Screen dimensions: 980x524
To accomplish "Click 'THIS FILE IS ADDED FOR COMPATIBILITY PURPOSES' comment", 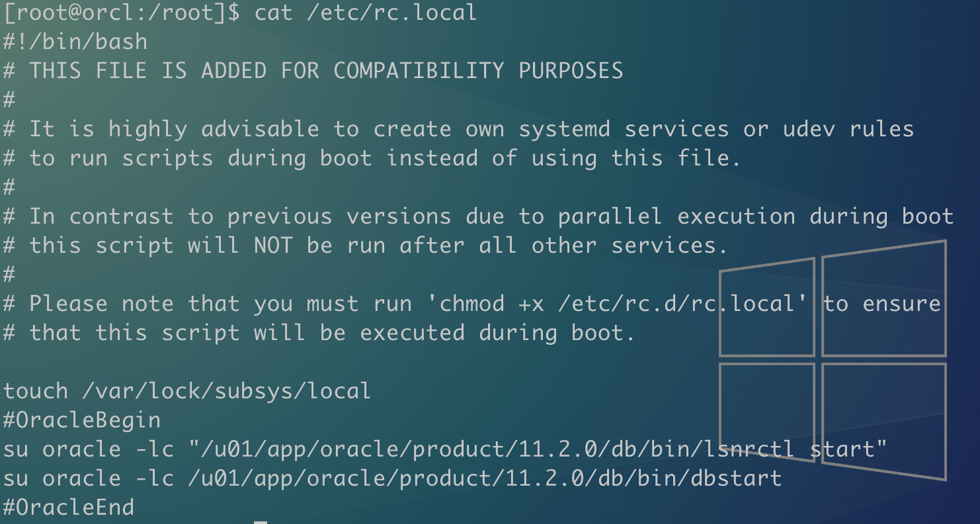I will [313, 71].
